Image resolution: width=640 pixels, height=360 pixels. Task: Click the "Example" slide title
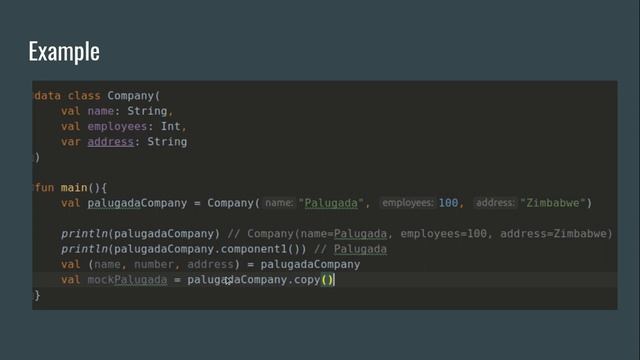[64, 52]
